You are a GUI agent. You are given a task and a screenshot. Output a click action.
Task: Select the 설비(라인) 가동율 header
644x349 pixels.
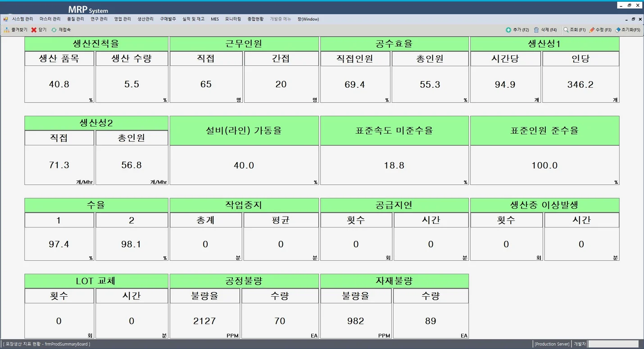(x=244, y=131)
